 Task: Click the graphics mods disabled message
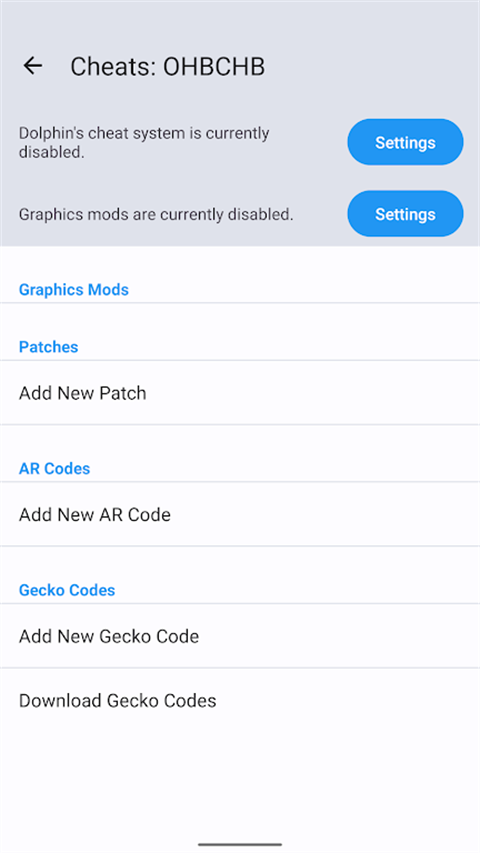(x=156, y=214)
